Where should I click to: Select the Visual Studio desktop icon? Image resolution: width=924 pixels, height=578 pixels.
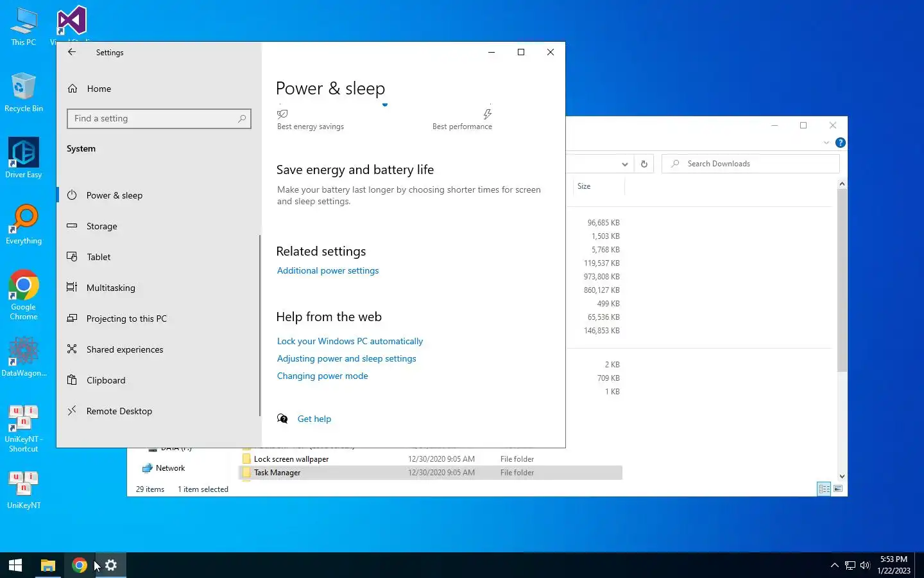[x=71, y=22]
